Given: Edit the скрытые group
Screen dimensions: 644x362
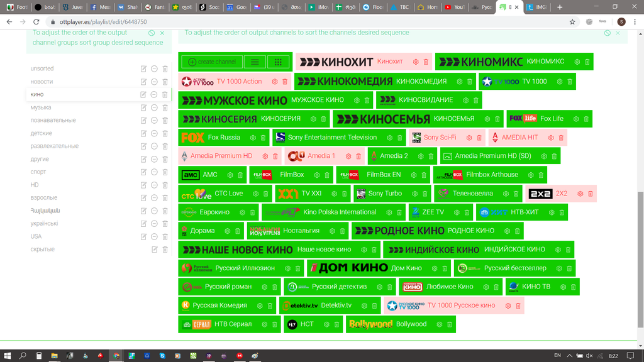Looking at the screenshot, I should [x=155, y=250].
